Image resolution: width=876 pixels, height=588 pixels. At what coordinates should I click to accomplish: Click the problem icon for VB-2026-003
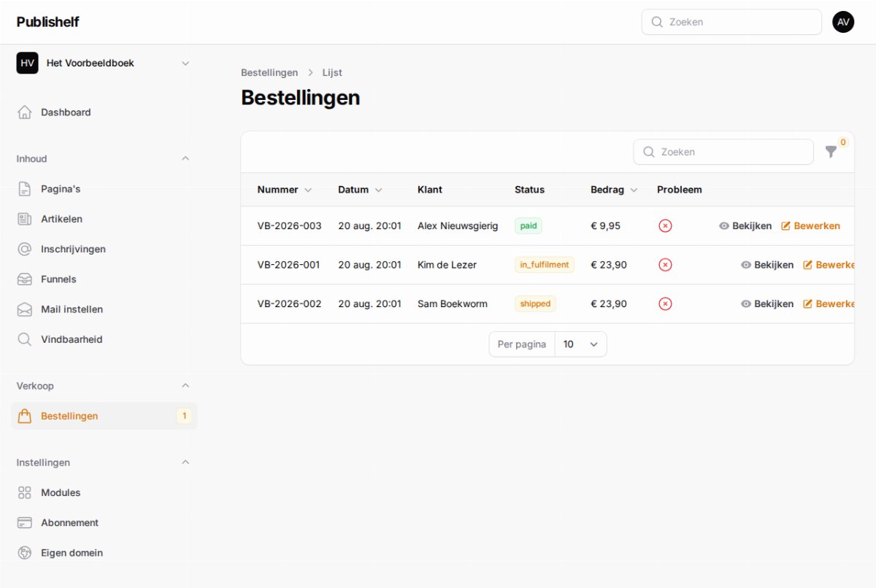tap(665, 226)
